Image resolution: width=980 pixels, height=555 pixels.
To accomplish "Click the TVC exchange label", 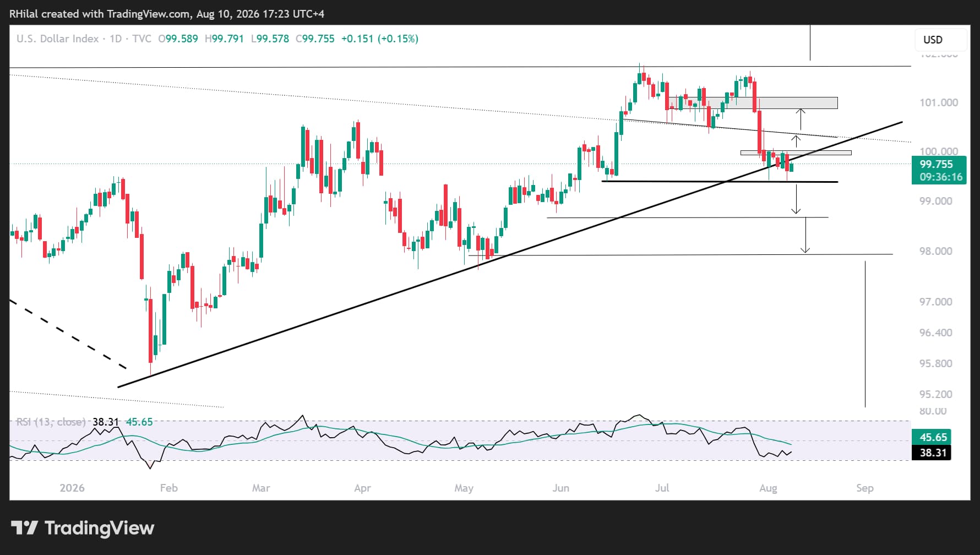I will click(141, 39).
